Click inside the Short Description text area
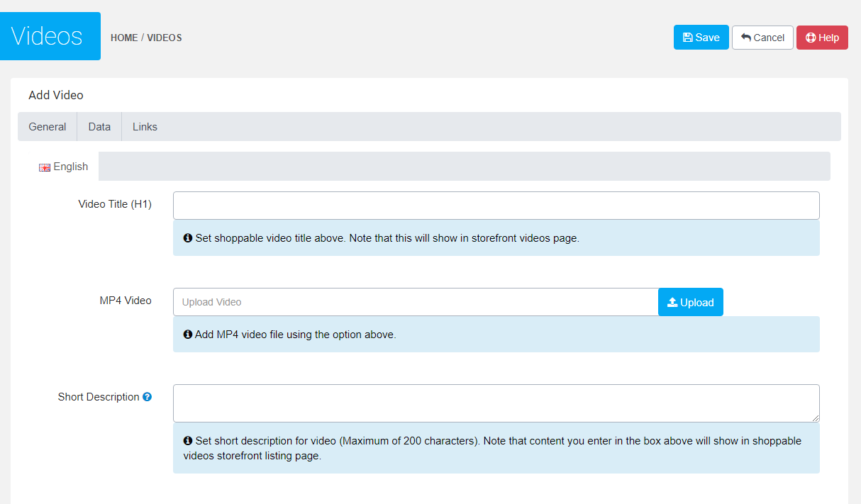This screenshot has width=861, height=504. (x=496, y=403)
